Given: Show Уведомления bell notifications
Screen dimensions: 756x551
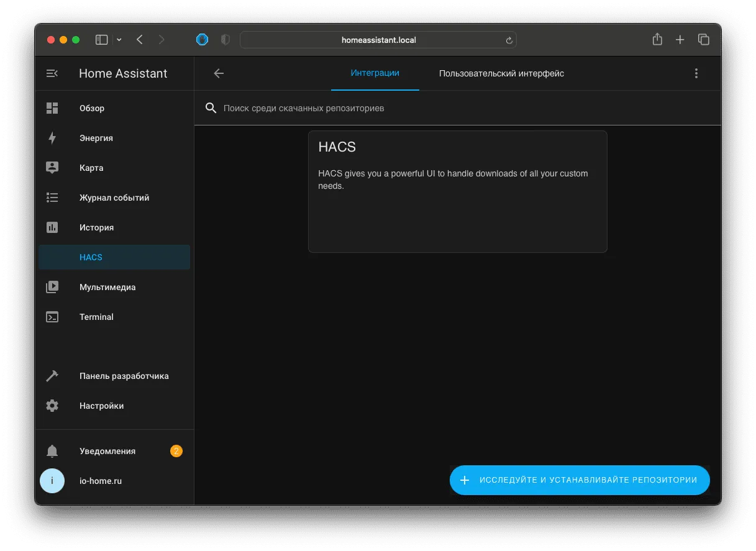Looking at the screenshot, I should pos(52,451).
